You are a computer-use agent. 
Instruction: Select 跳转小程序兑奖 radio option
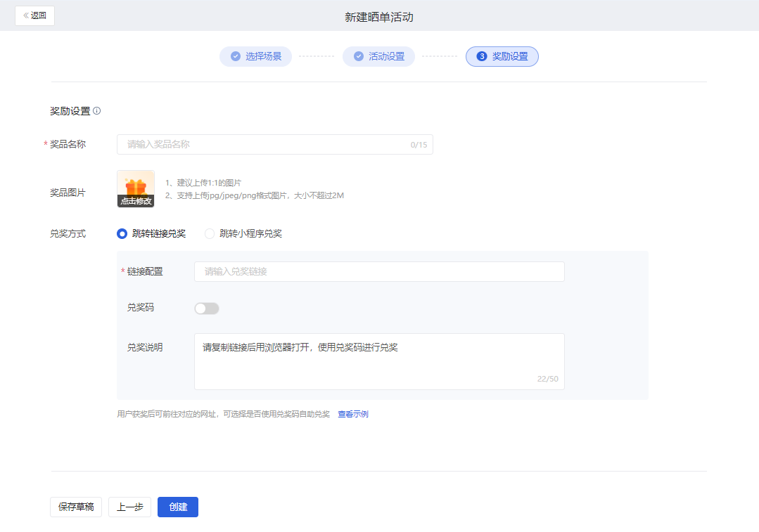click(x=243, y=233)
